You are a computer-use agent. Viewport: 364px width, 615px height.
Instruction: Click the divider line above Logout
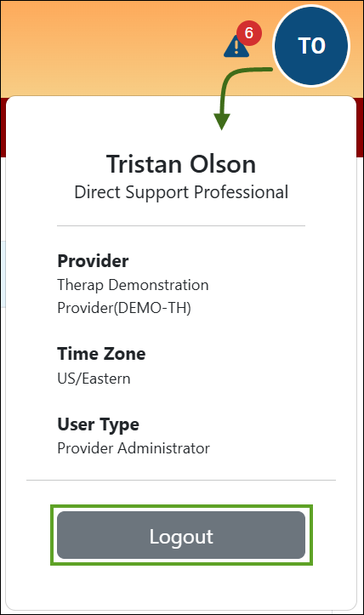[181, 480]
